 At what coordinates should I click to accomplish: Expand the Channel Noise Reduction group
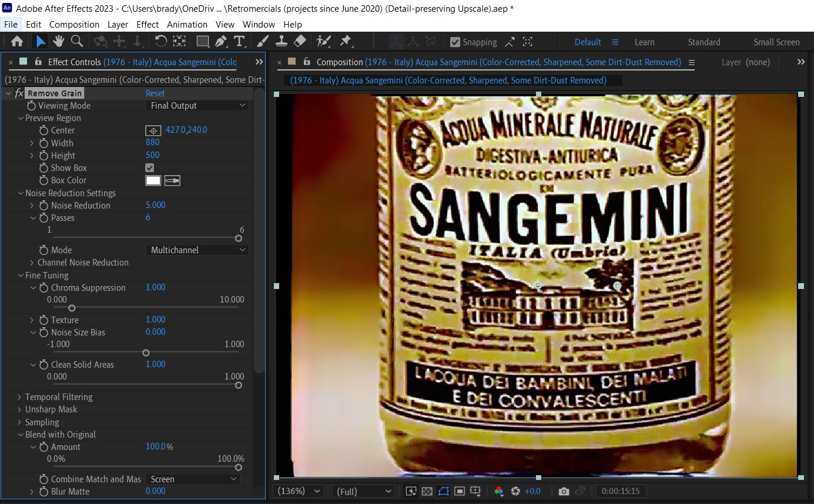(32, 263)
